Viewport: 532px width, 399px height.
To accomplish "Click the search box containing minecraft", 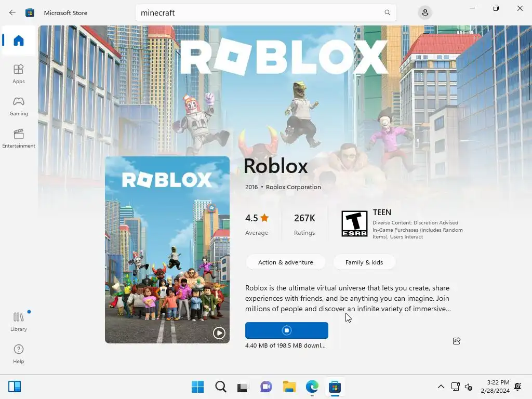I will tap(265, 12).
